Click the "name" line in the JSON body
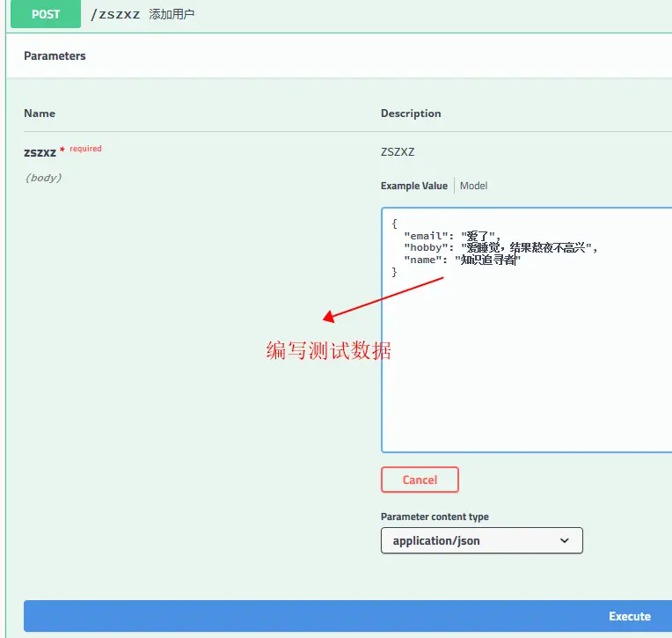 pos(462,260)
